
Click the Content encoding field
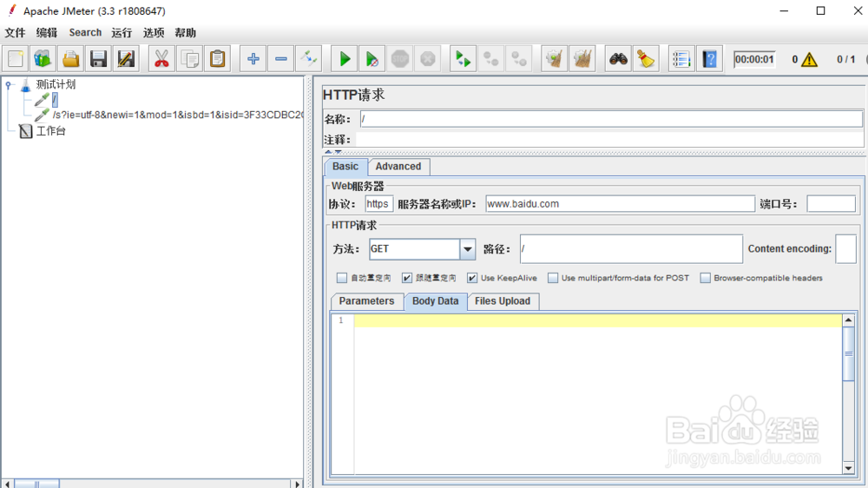point(845,249)
